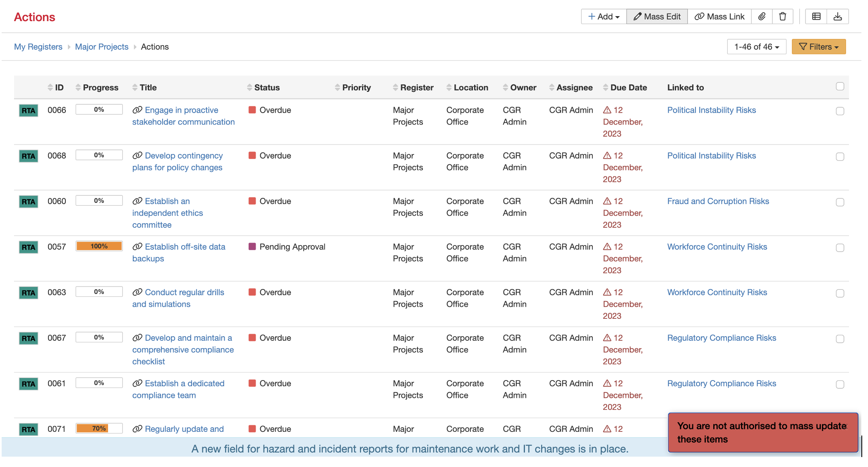Click the table view layout icon
The height and width of the screenshot is (467, 868).
coord(816,17)
